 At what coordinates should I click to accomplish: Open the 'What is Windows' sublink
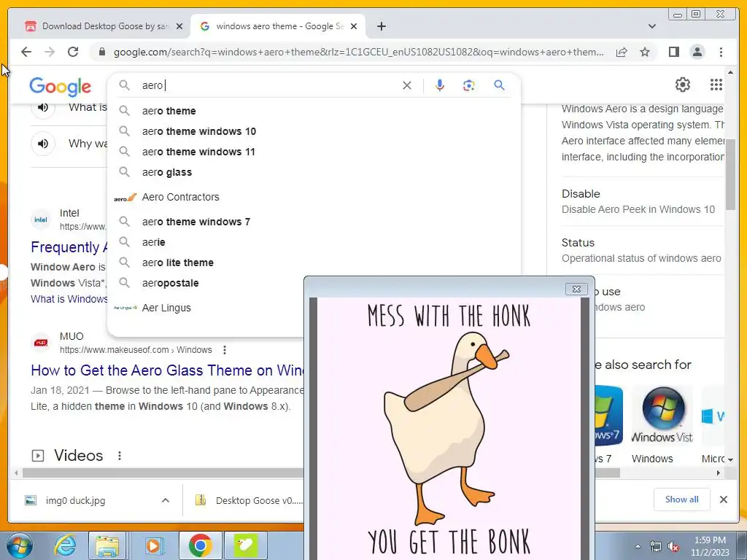pos(69,299)
